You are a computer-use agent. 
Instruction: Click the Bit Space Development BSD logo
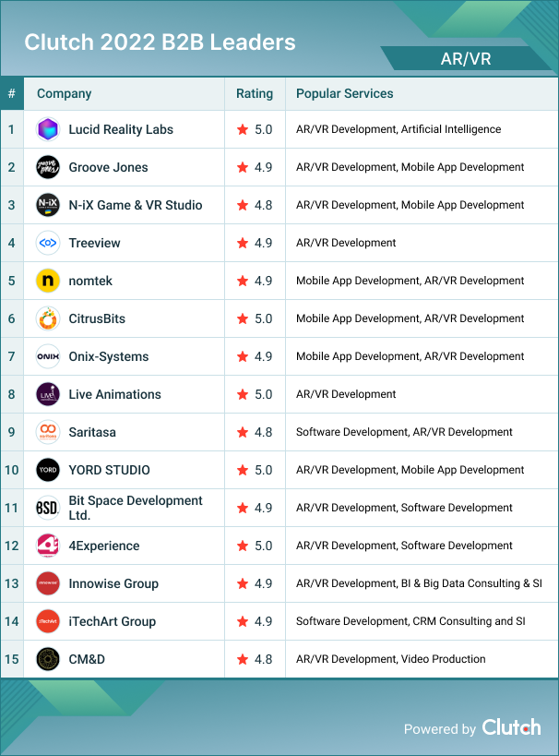tap(48, 508)
